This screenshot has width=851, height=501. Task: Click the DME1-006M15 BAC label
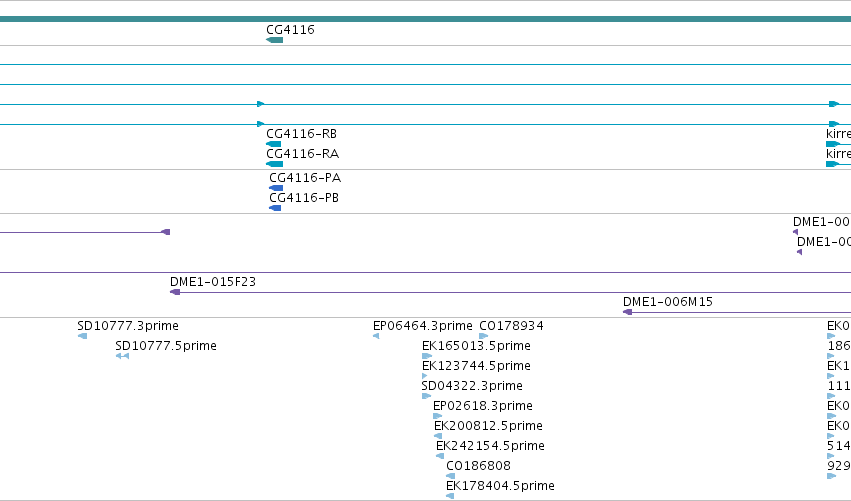click(668, 302)
